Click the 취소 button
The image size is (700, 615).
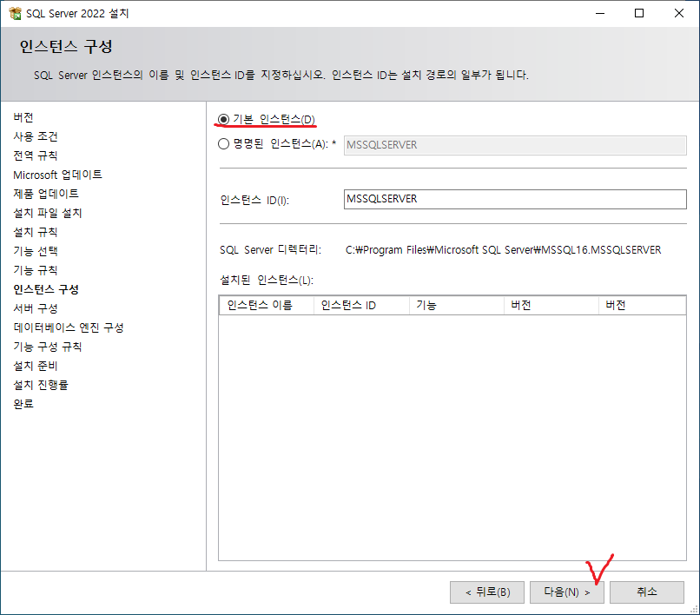pos(647,592)
